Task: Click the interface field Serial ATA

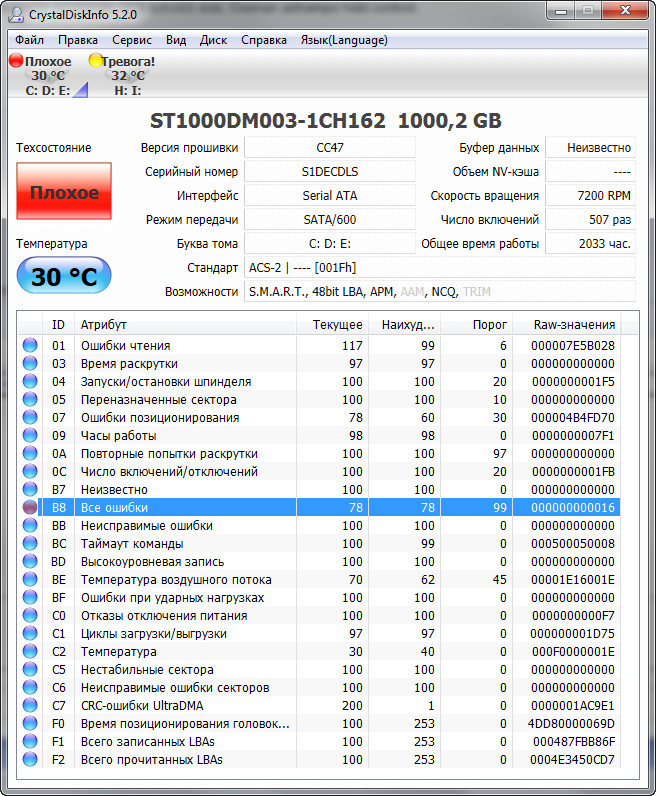Action: [330, 195]
